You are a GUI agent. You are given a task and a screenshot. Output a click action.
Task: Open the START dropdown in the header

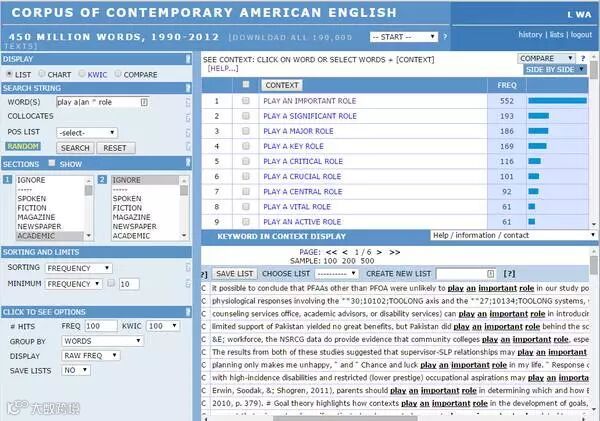click(404, 37)
